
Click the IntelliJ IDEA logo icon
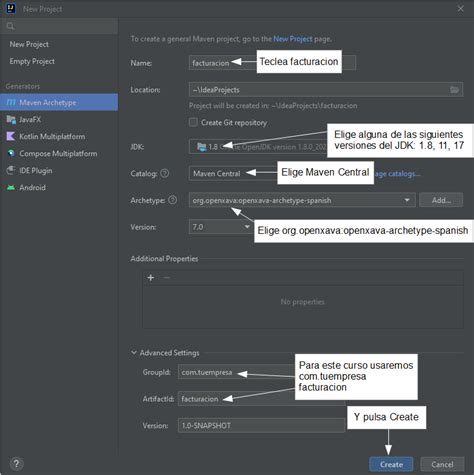11,8
